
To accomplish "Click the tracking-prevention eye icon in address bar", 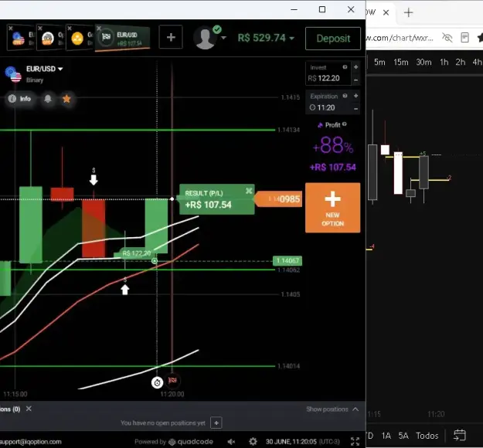I will pos(447,38).
